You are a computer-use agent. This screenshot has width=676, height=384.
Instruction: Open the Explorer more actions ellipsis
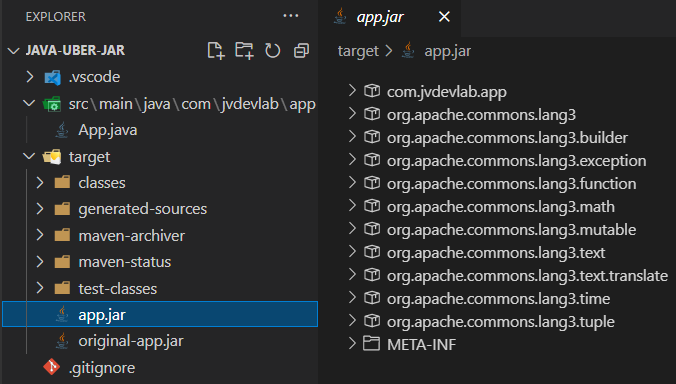click(291, 16)
